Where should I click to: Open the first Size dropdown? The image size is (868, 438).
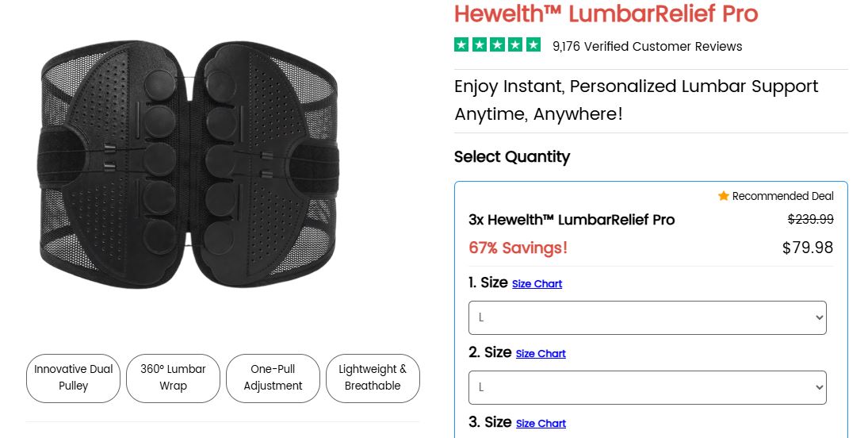pyautogui.click(x=647, y=317)
